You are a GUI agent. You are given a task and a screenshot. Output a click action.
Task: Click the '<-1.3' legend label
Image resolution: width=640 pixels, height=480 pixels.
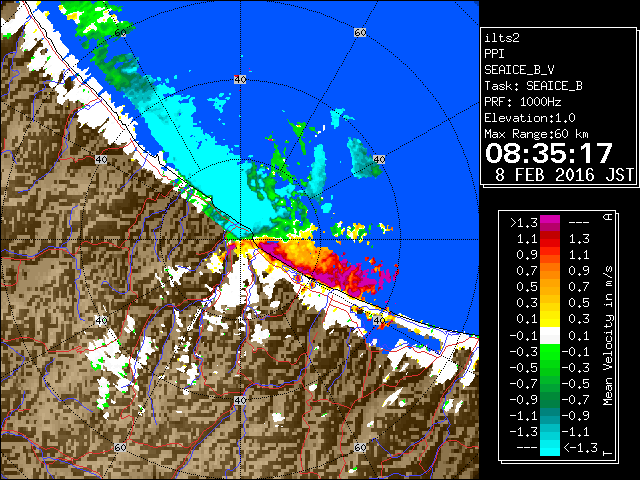click(x=580, y=448)
